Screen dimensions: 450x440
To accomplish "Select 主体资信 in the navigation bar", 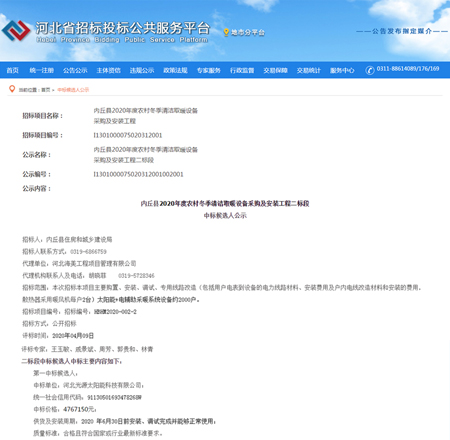I will (x=108, y=70).
